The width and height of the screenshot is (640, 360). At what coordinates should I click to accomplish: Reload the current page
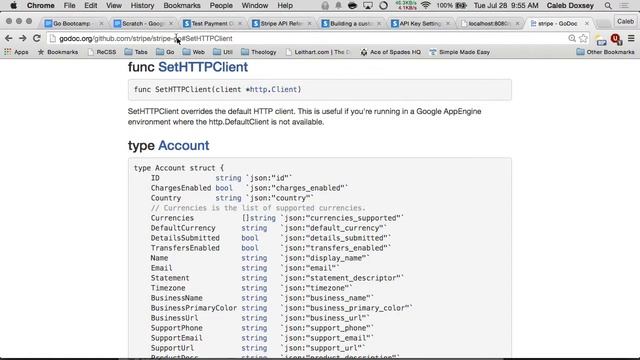tap(37, 38)
